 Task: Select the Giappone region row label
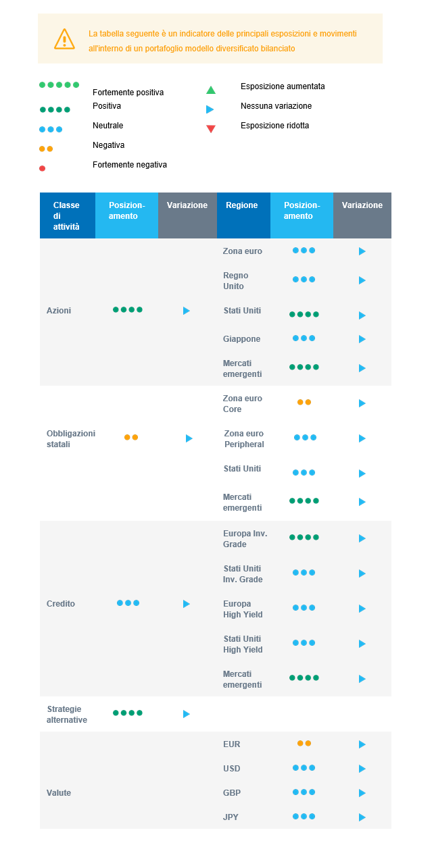(x=242, y=339)
